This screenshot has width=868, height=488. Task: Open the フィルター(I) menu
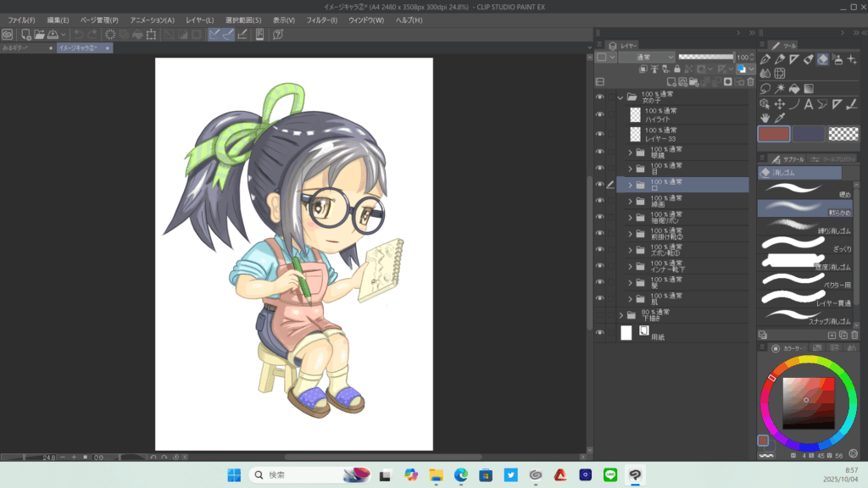[x=321, y=19]
